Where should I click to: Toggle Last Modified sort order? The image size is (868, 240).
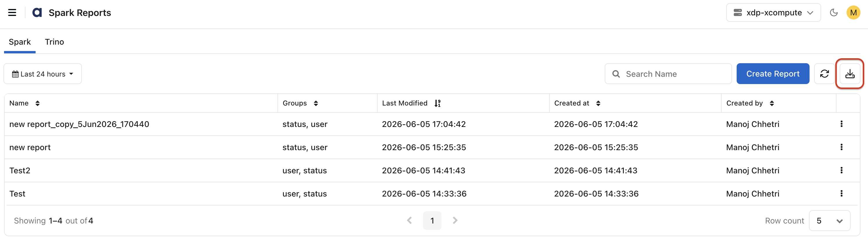point(437,103)
